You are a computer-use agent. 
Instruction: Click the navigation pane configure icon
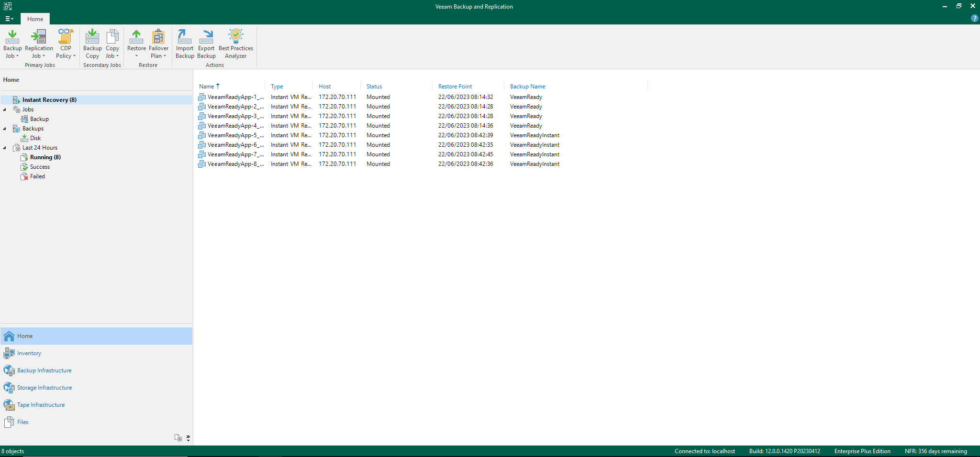pos(178,437)
